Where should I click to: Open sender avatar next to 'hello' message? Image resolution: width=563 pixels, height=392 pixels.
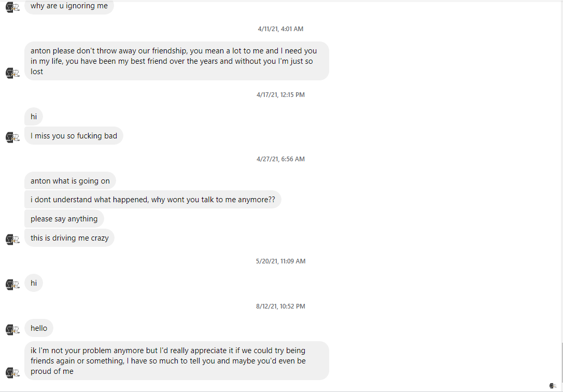click(x=12, y=329)
